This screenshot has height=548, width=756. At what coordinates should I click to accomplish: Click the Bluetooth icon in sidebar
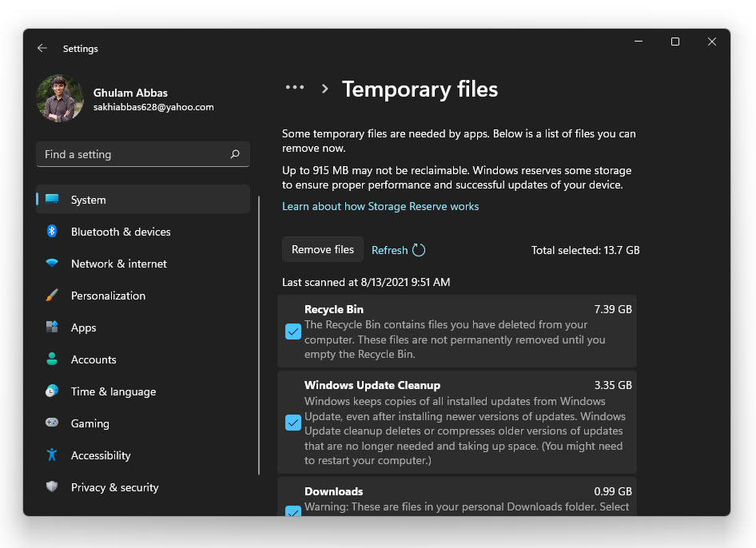coord(52,232)
